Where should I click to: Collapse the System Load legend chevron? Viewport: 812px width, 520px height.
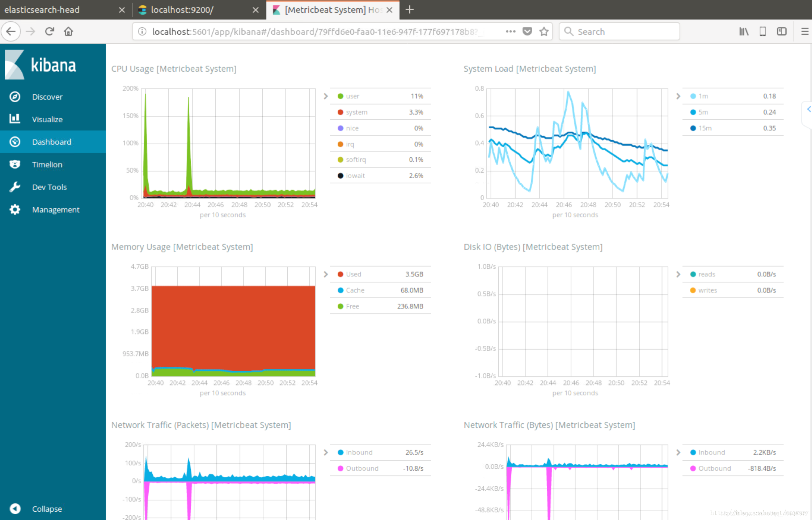(678, 96)
